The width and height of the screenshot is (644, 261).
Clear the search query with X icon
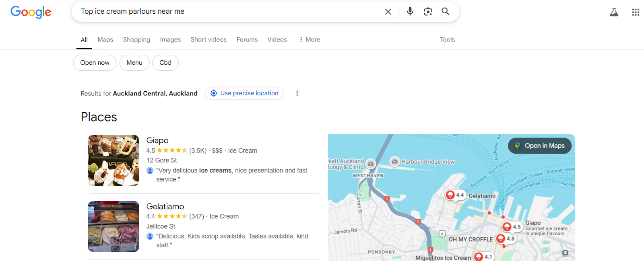click(388, 12)
